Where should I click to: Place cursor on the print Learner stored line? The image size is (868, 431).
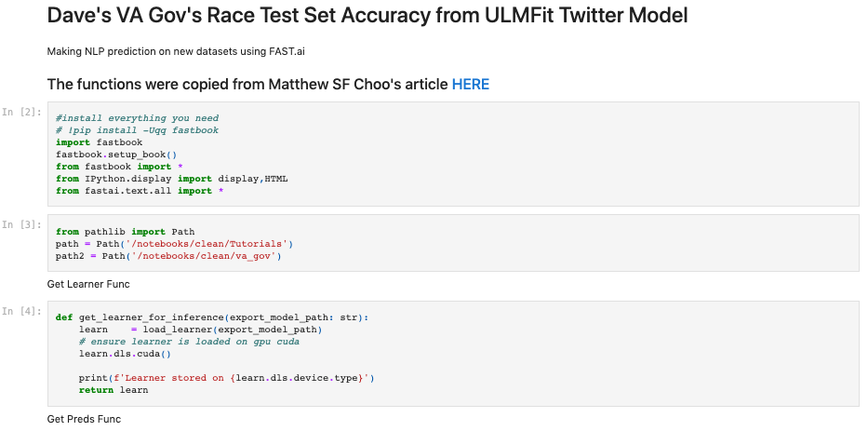[226, 378]
